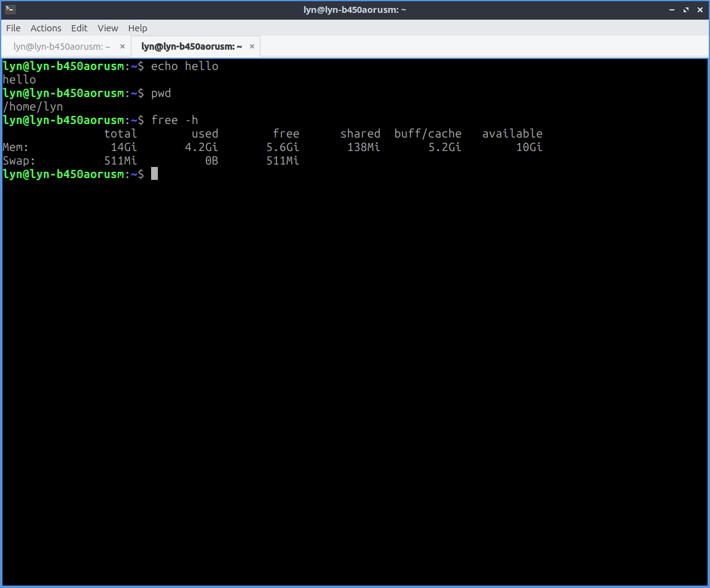Image resolution: width=710 pixels, height=588 pixels.
Task: Maximize the terminal window
Action: coord(686,10)
